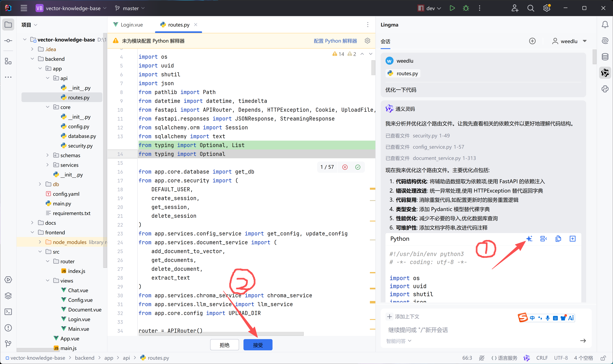Click the 接受 button
Screen dimensions: 613x364
click(258, 345)
